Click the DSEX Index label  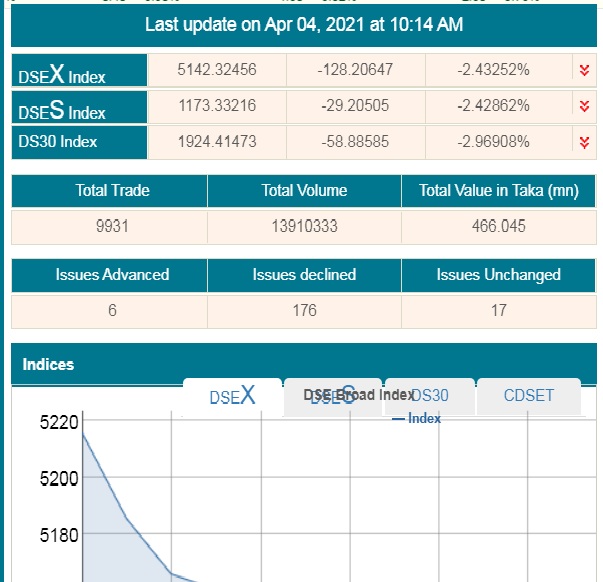pos(63,74)
